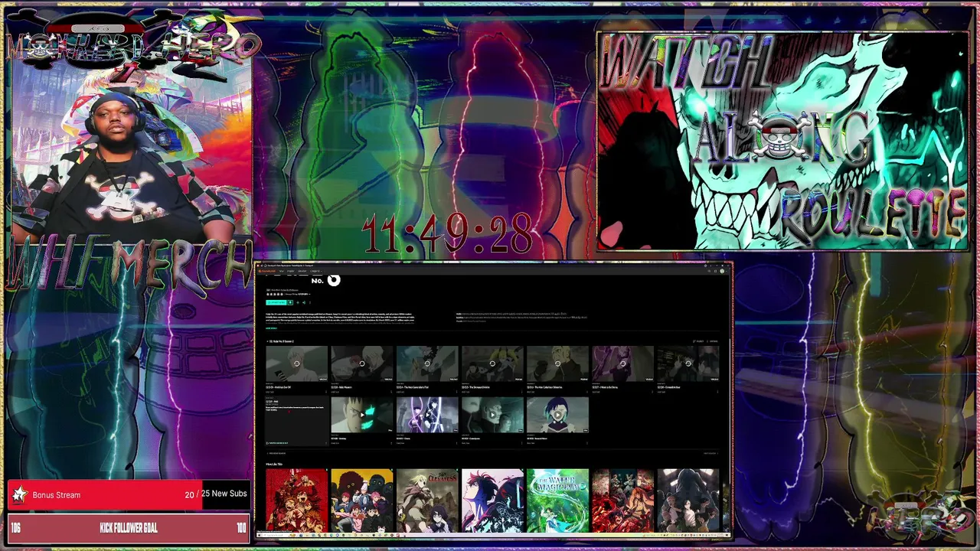Expand the Average Rating dropdown
The height and width of the screenshot is (551, 980).
click(298, 294)
